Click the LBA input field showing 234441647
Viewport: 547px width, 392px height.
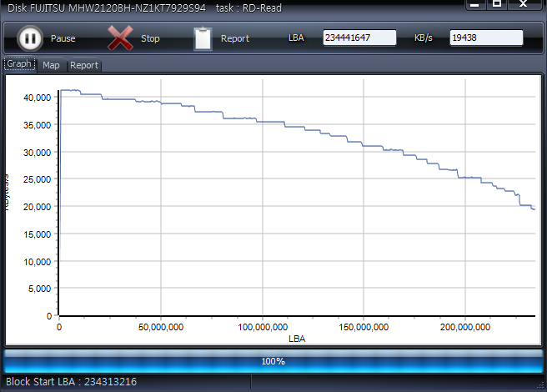359,38
